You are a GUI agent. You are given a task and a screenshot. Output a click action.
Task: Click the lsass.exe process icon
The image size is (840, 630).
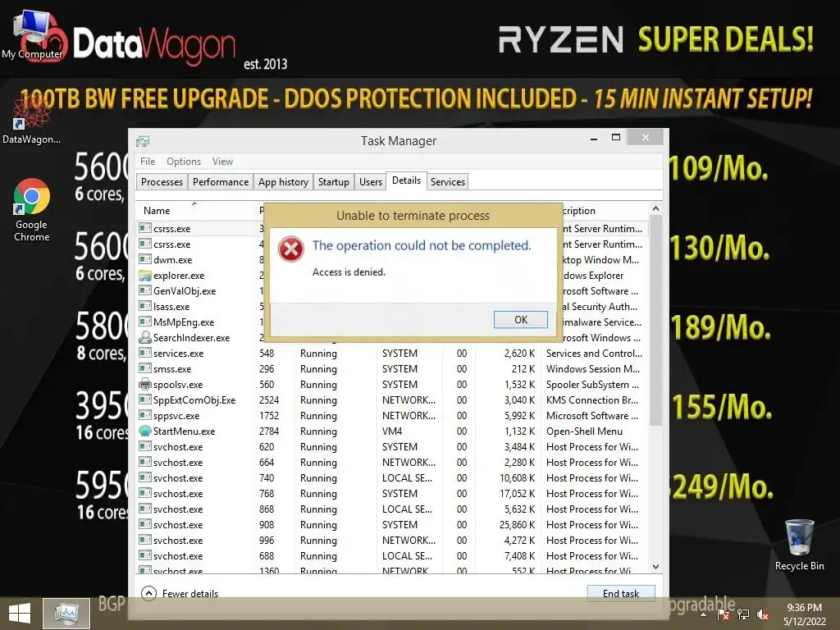click(144, 306)
